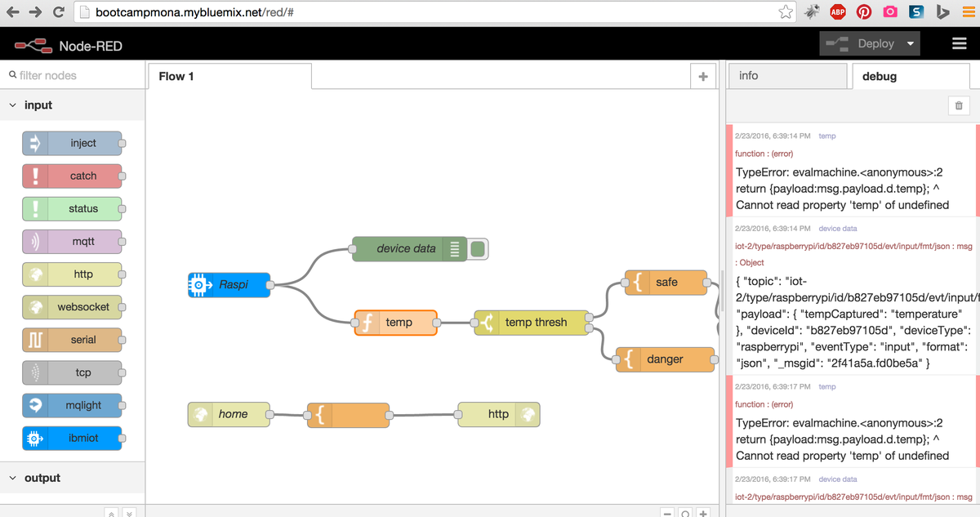The width and height of the screenshot is (980, 517).
Task: Switch to the debug tab
Action: coord(911,76)
